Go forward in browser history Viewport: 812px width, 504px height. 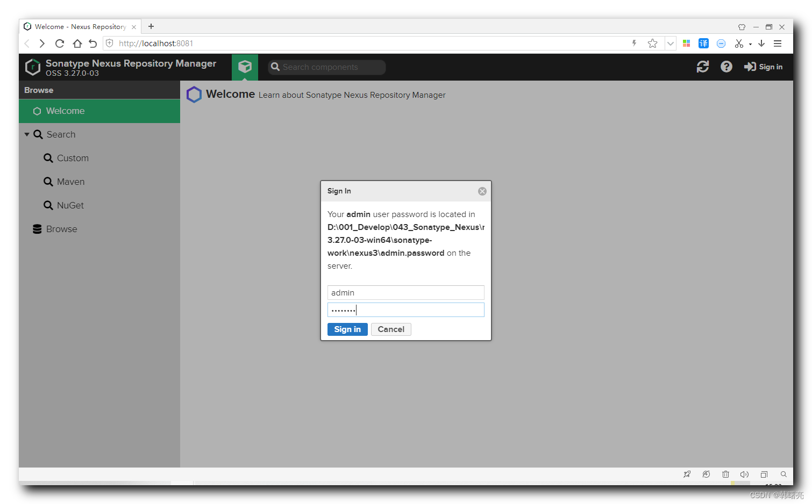coord(42,44)
